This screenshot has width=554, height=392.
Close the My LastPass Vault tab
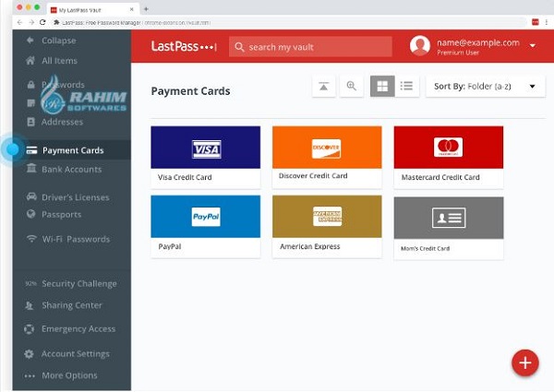pyautogui.click(x=132, y=9)
